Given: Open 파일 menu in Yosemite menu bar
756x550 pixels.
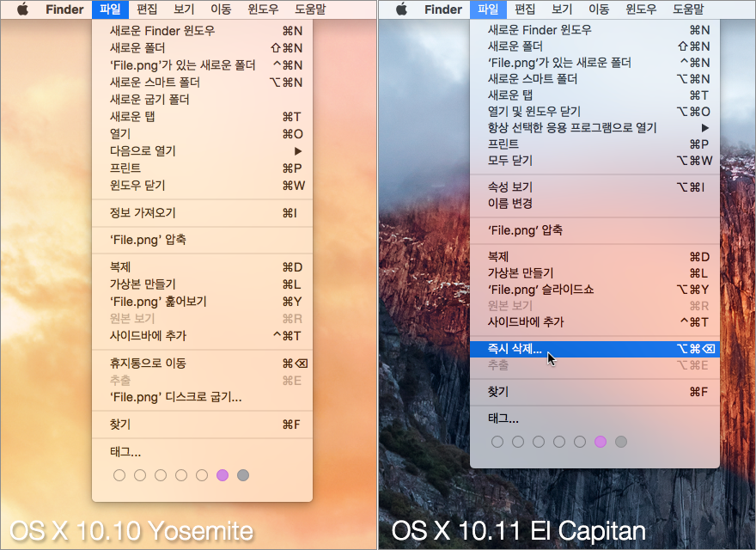Looking at the screenshot, I should pyautogui.click(x=110, y=9).
